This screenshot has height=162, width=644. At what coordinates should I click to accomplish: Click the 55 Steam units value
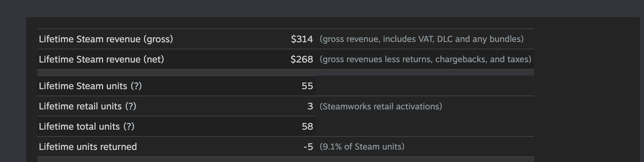coord(307,86)
